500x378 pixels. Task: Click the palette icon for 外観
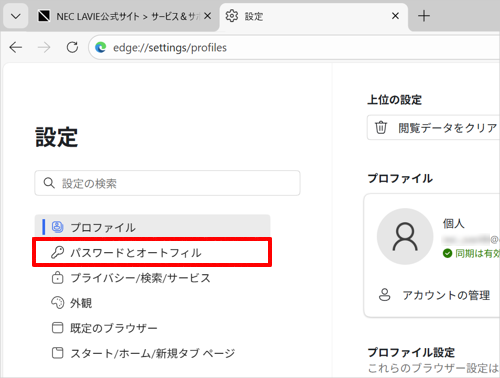coord(57,303)
